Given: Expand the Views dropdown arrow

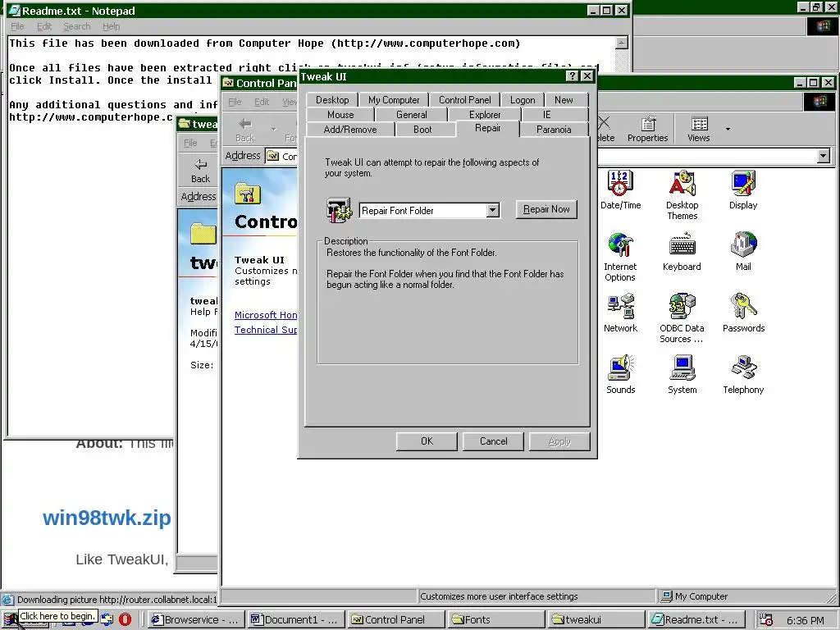Looking at the screenshot, I should tap(728, 129).
